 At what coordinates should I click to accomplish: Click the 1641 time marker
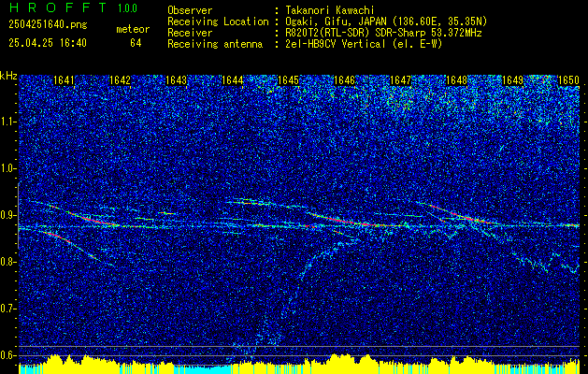pyautogui.click(x=64, y=80)
